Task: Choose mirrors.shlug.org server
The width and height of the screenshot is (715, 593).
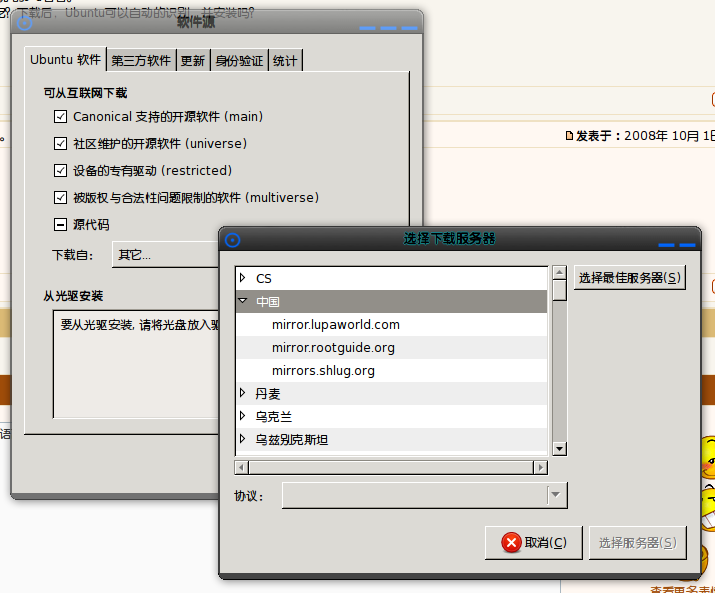Action: pos(323,370)
